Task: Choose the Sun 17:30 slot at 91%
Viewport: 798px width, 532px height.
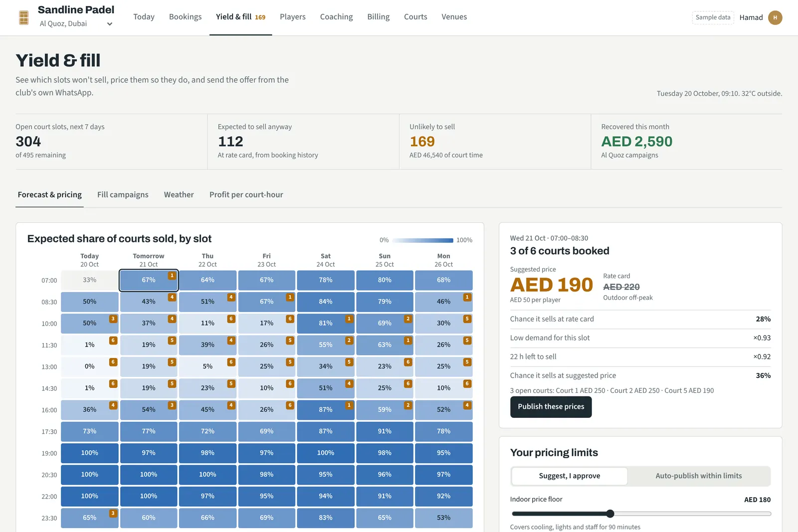Action: click(385, 431)
